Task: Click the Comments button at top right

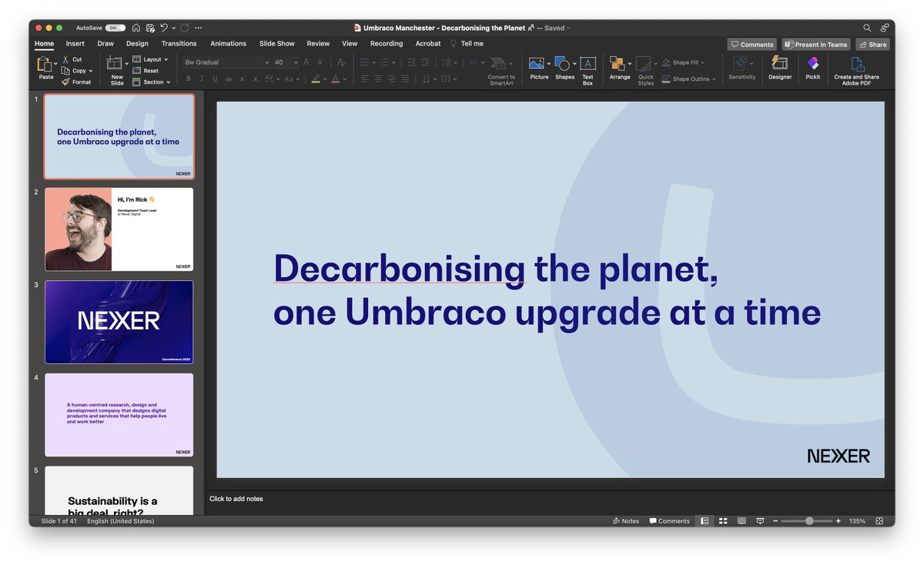Action: coord(752,45)
